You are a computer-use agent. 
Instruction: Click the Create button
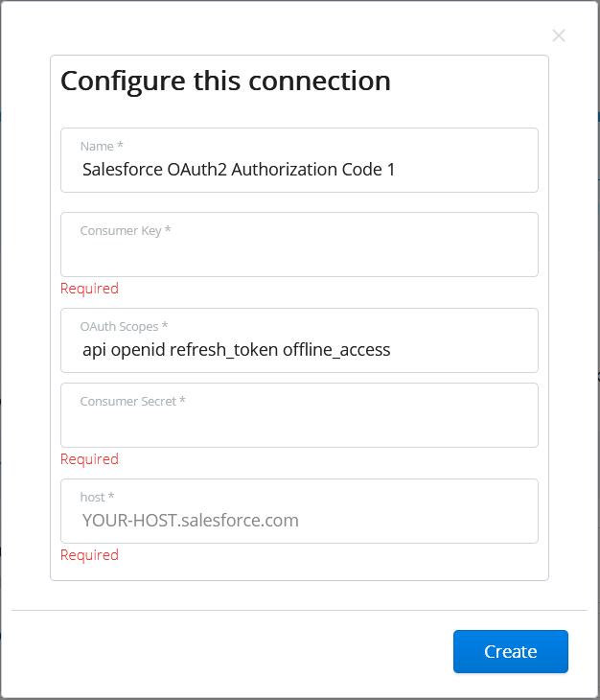point(510,652)
